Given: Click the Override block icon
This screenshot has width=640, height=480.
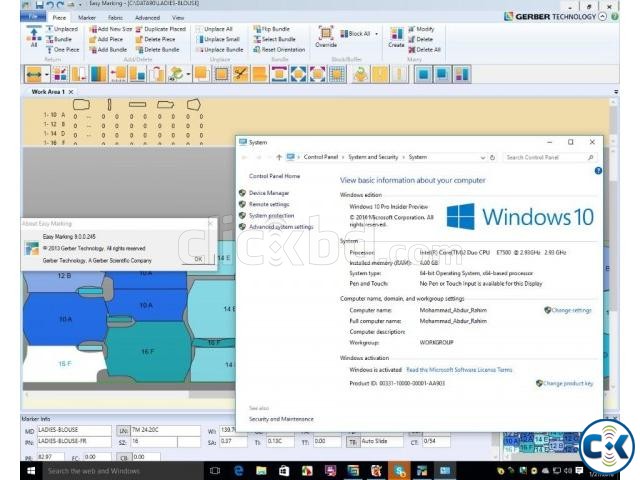Looking at the screenshot, I should coord(326,37).
